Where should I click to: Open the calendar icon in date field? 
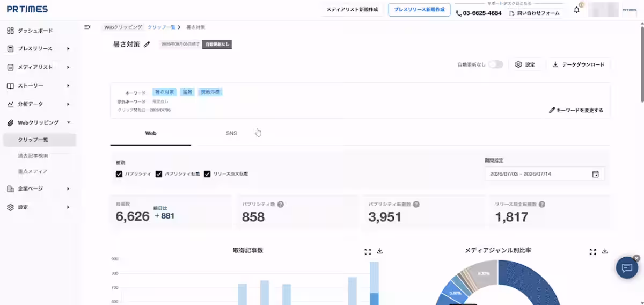pyautogui.click(x=595, y=174)
